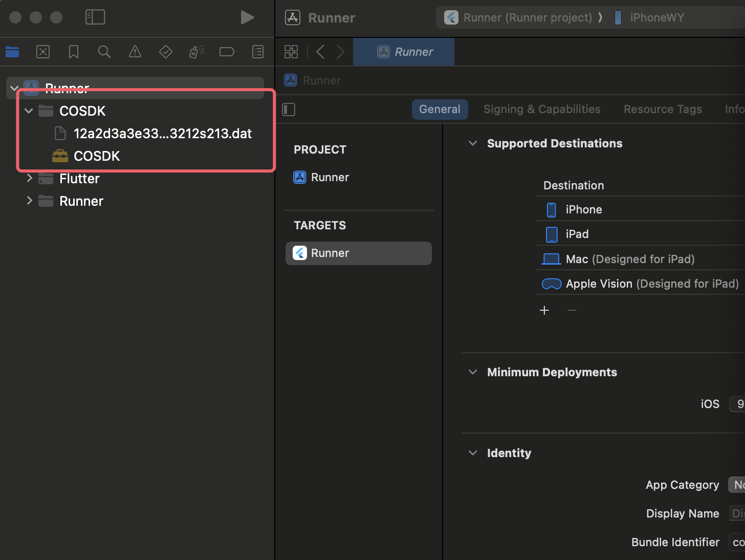Image resolution: width=745 pixels, height=560 pixels.
Task: Run the project with the play button
Action: [247, 17]
